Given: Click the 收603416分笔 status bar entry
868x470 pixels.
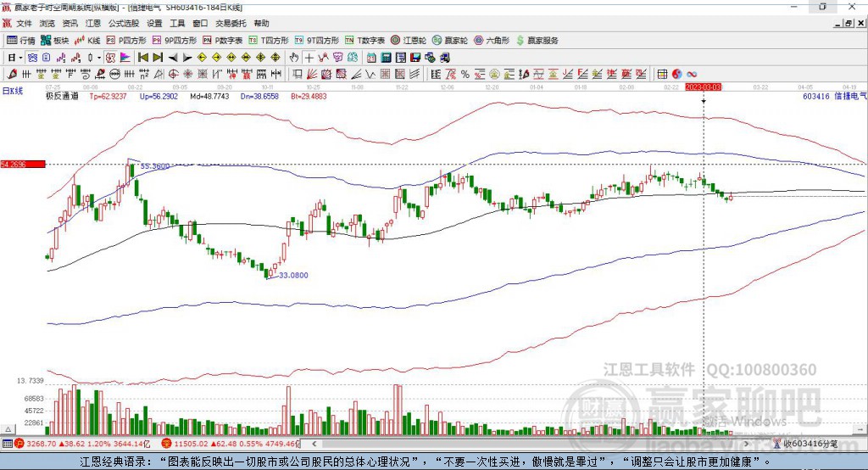Looking at the screenshot, I should tap(806, 444).
